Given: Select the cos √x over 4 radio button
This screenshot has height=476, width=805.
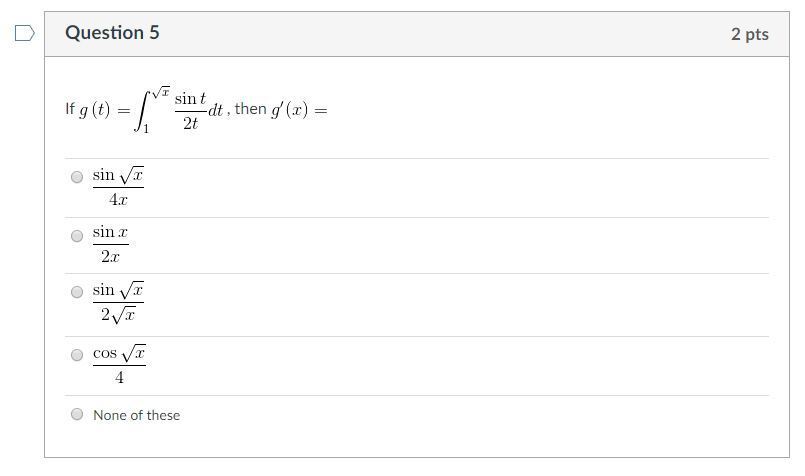Looking at the screenshot, I should (x=77, y=355).
